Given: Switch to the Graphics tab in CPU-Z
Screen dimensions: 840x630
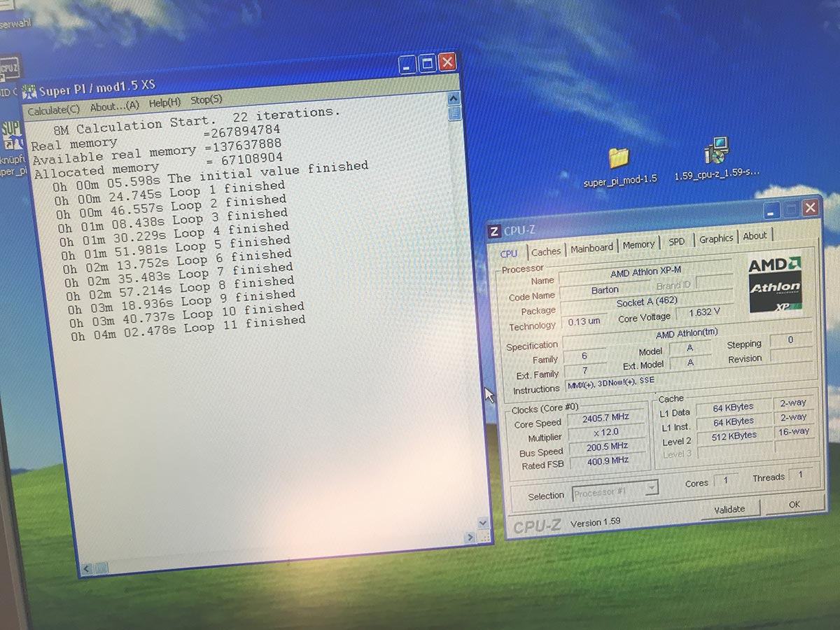Looking at the screenshot, I should [716, 239].
